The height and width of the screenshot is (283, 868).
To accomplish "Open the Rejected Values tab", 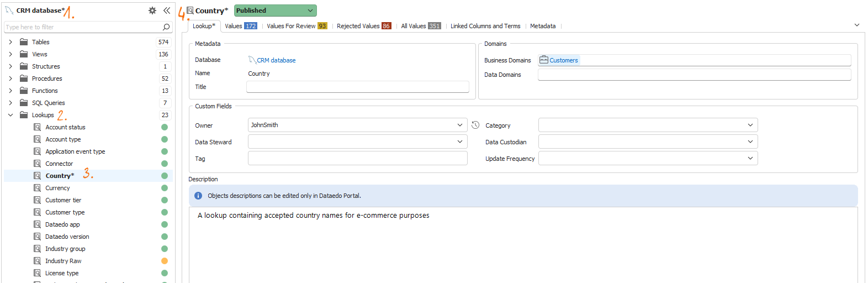I will [x=358, y=26].
